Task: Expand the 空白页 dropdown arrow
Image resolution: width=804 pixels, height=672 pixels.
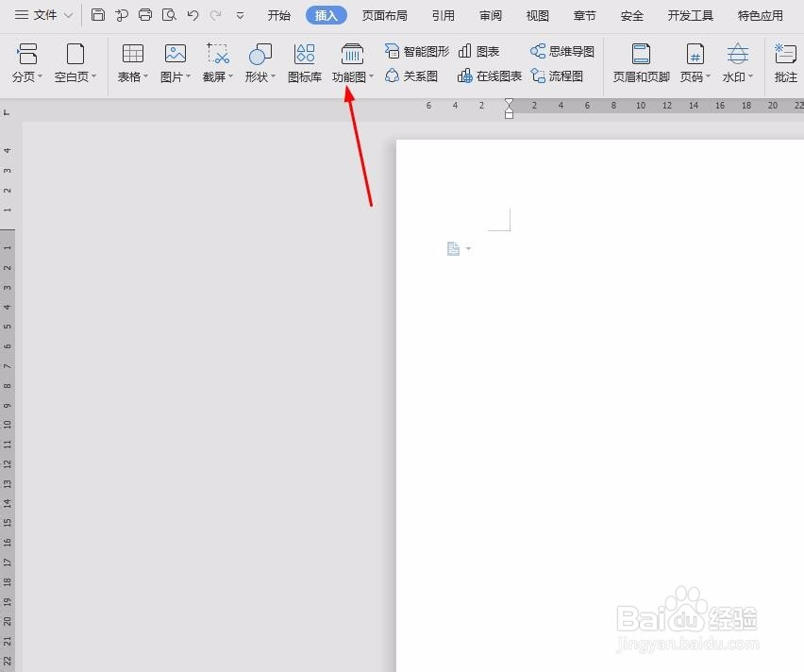Action: [x=93, y=76]
